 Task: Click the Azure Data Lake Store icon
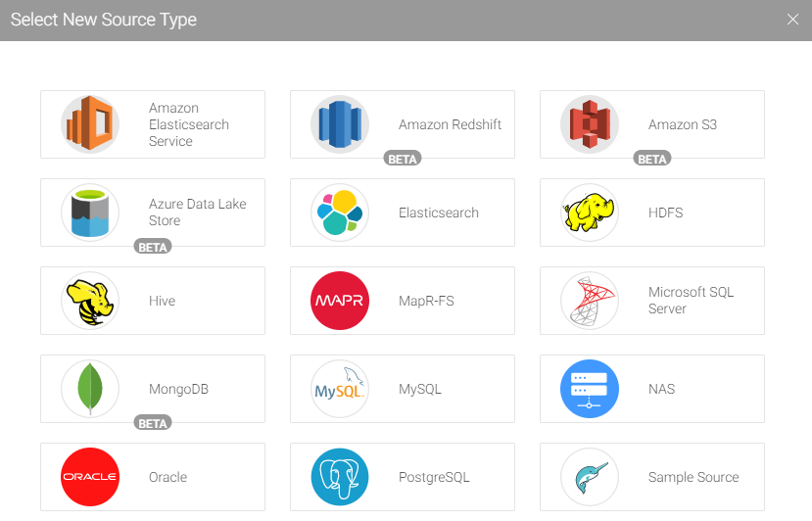(x=90, y=213)
